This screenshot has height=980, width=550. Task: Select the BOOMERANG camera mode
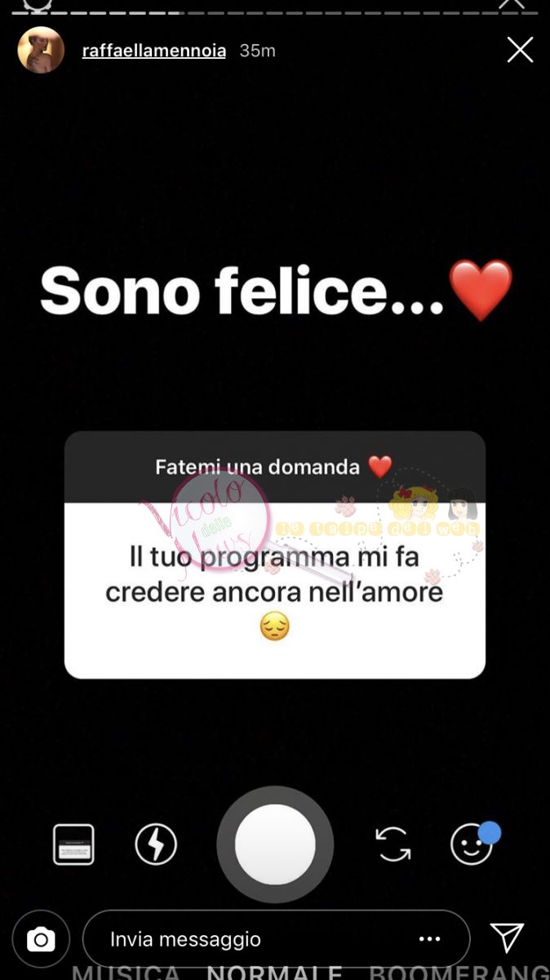(x=459, y=972)
